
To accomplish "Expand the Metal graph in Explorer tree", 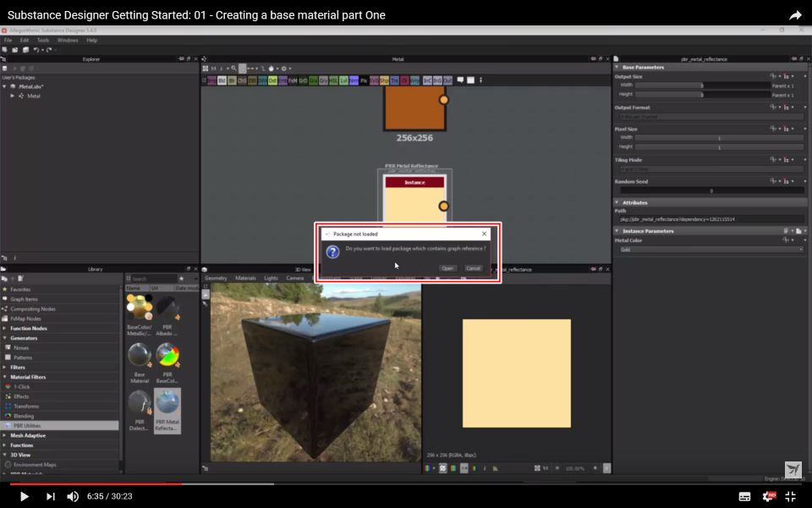I will click(x=13, y=96).
